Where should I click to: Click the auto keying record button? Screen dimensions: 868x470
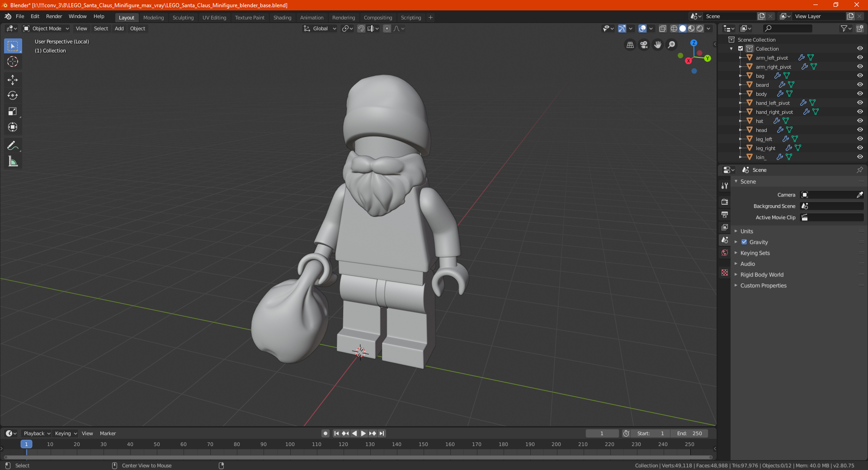[x=325, y=433]
